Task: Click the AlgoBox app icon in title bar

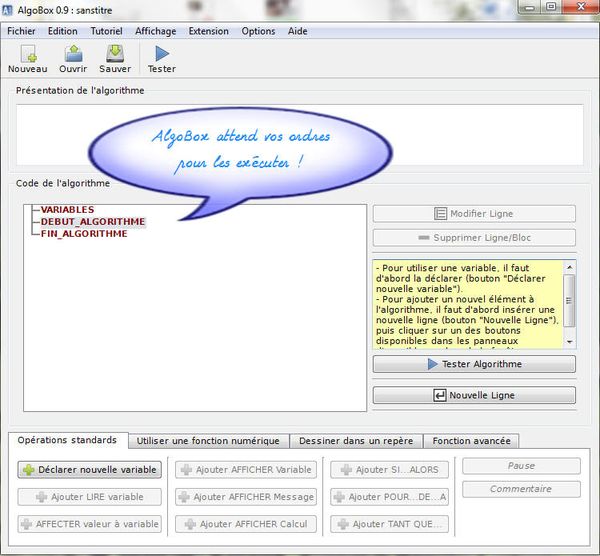Action: (x=8, y=10)
